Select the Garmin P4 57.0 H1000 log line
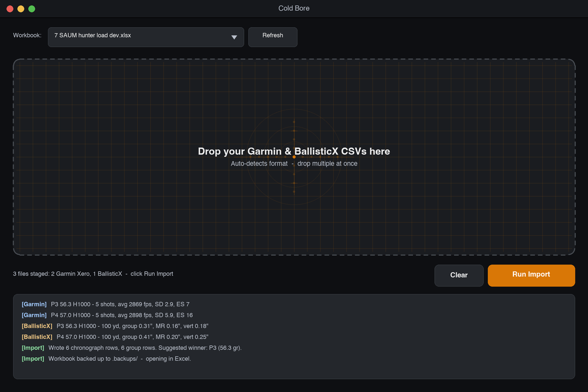This screenshot has height=392, width=588. click(x=107, y=315)
